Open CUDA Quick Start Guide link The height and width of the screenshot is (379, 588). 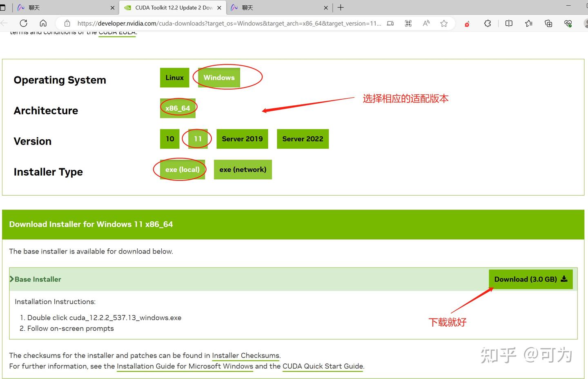point(323,366)
